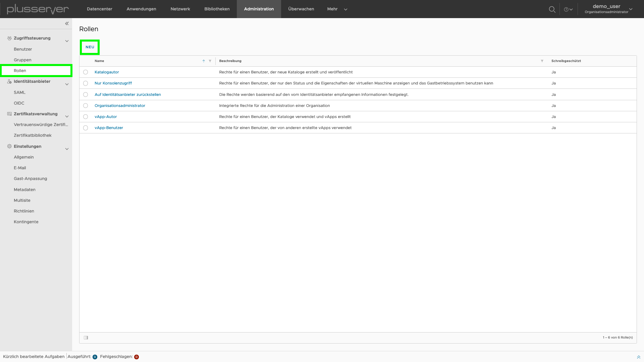Open the Netzwerk tab

click(x=180, y=9)
